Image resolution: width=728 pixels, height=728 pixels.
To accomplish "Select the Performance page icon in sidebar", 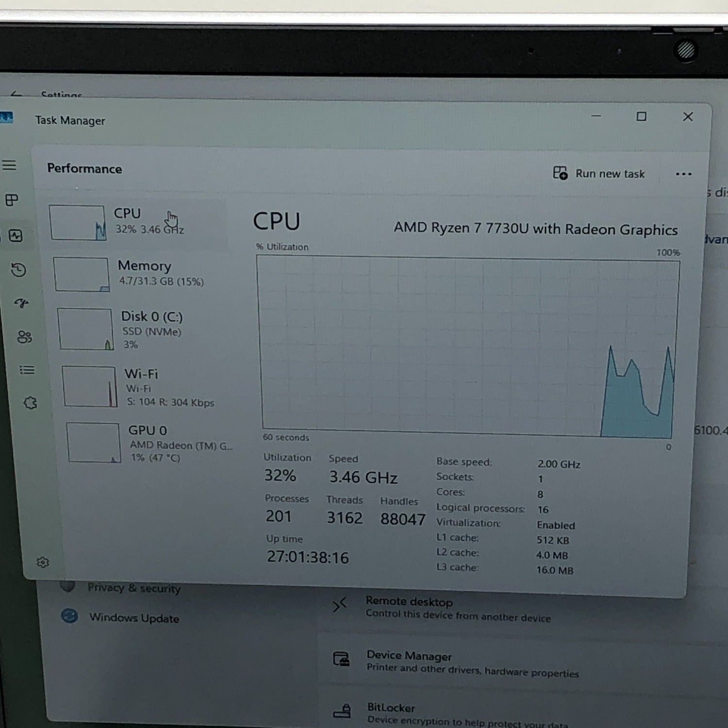I will (x=16, y=236).
